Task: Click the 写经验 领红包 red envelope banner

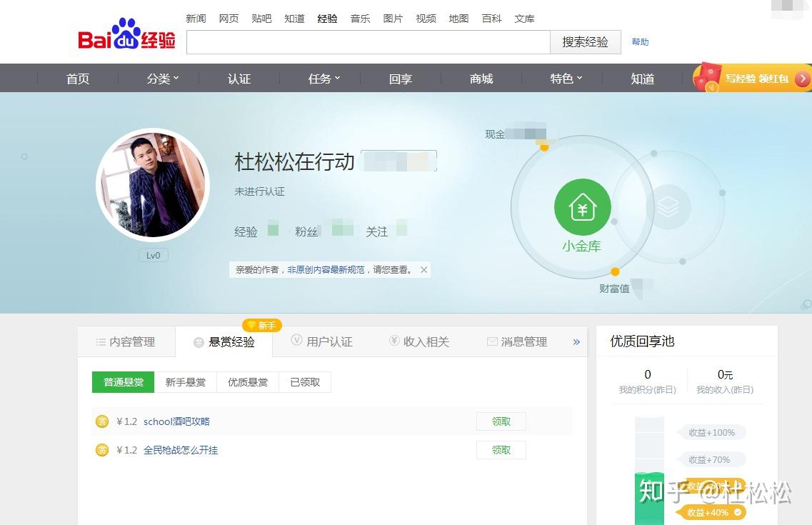Action: [x=752, y=78]
